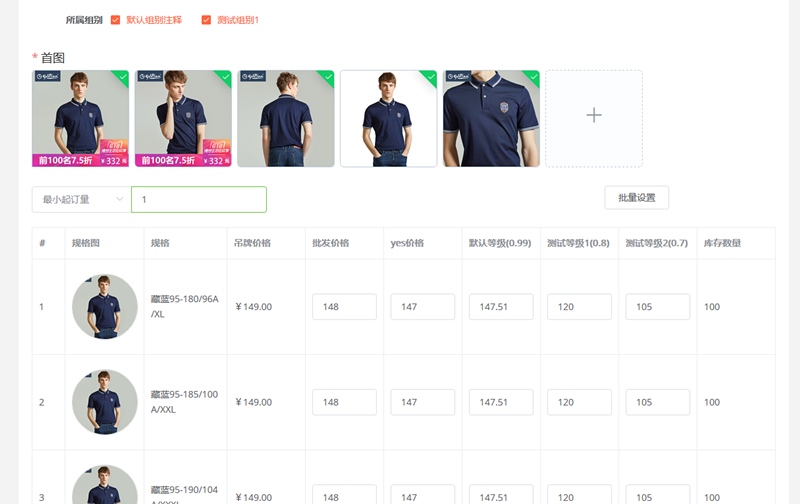
Task: Click the 批量设置 button
Action: pyautogui.click(x=636, y=198)
